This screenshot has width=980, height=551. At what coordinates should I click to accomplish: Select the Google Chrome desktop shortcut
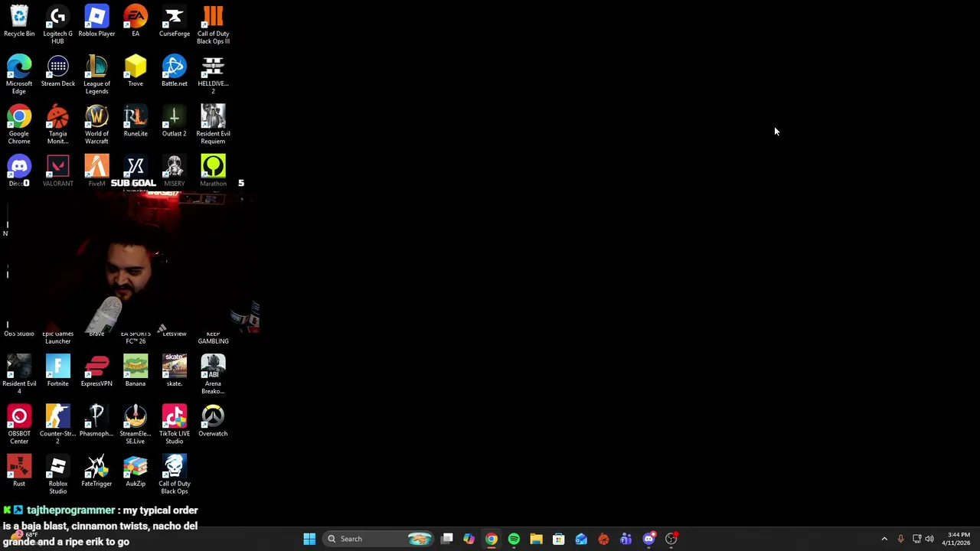pos(19,125)
